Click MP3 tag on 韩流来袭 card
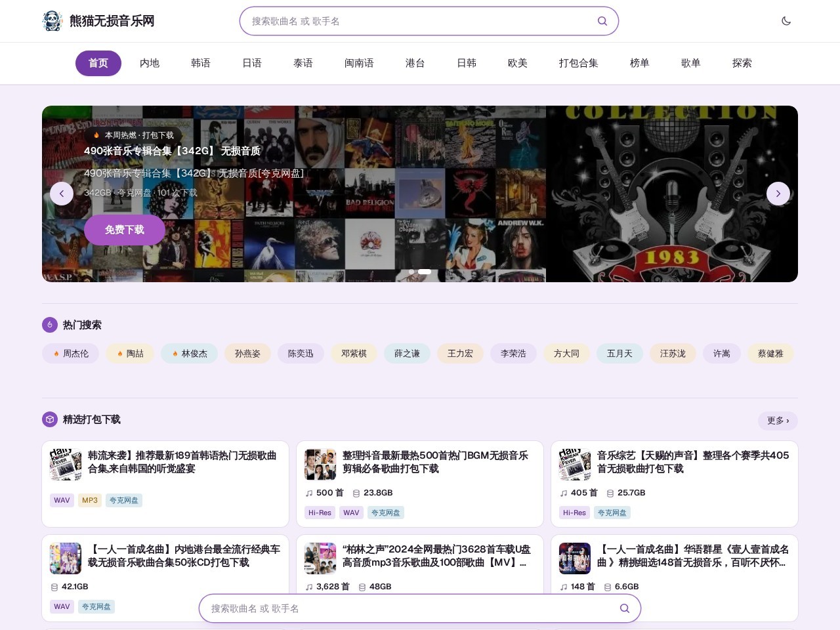The width and height of the screenshot is (840, 630). coord(90,500)
